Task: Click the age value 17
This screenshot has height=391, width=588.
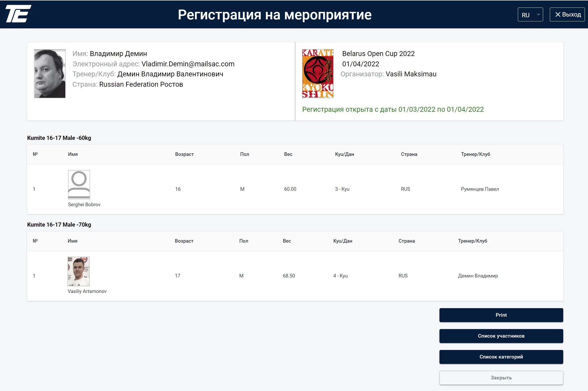Action: [177, 276]
